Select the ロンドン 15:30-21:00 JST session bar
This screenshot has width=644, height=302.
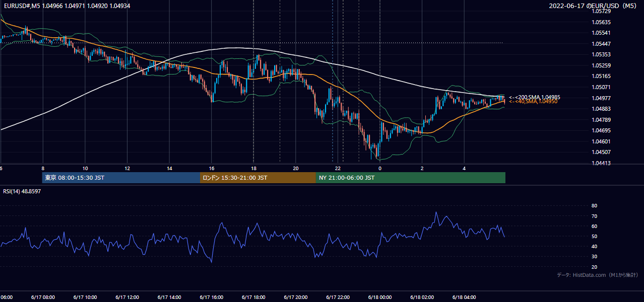click(x=258, y=178)
